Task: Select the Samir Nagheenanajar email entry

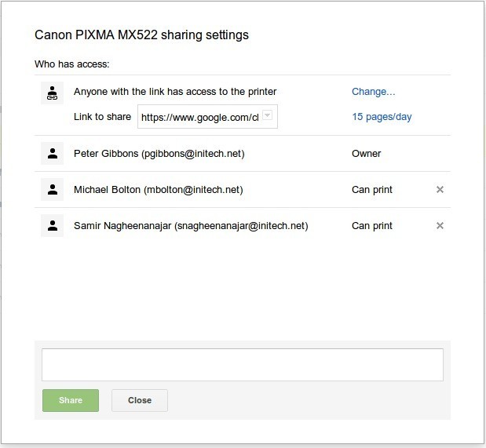Action: (x=190, y=226)
